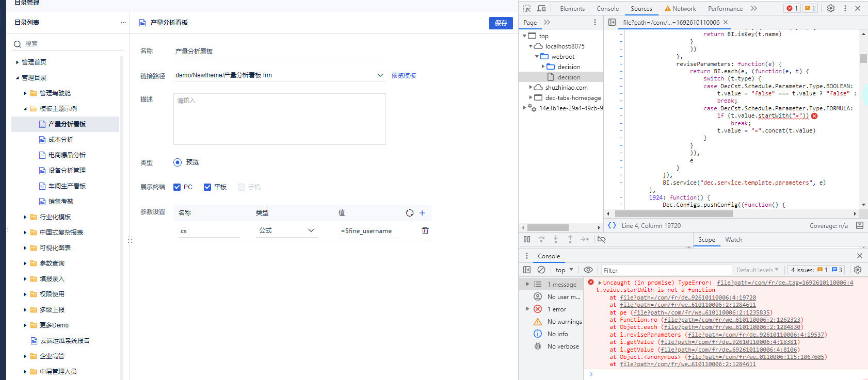Click the inspect element picker icon
This screenshot has height=380, width=868.
tap(527, 8)
